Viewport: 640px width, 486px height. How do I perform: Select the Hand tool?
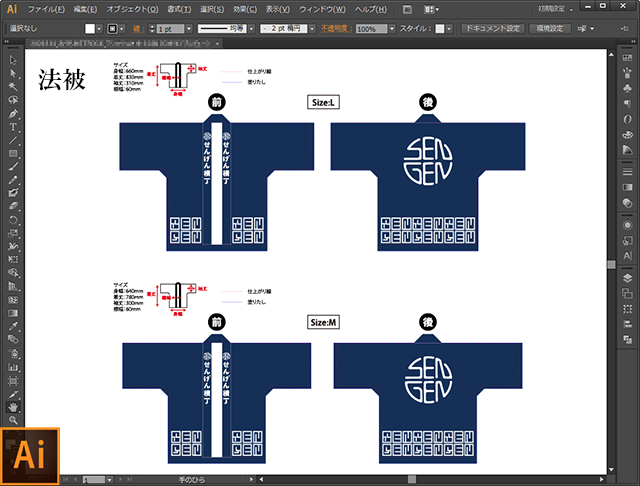[x=13, y=407]
